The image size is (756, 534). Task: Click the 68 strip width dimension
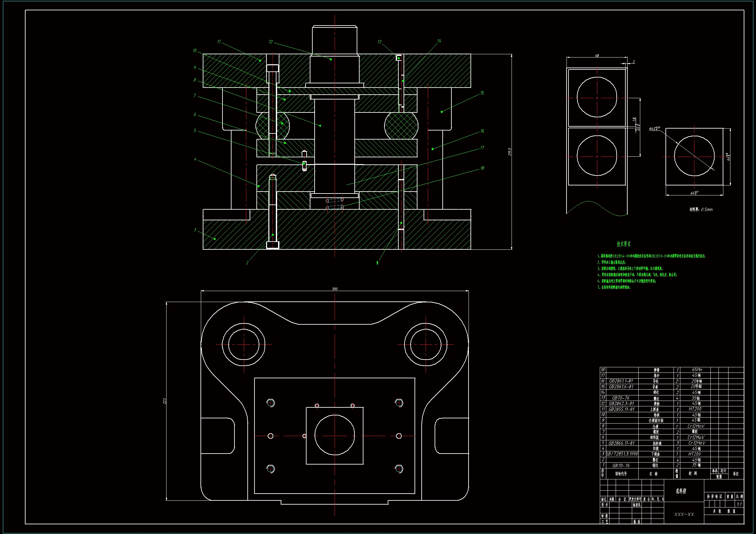pyautogui.click(x=597, y=56)
